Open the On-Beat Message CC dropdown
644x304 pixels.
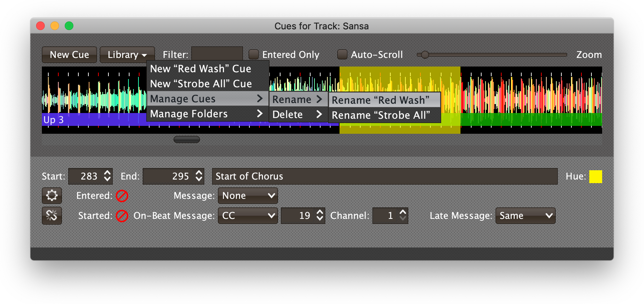(248, 216)
